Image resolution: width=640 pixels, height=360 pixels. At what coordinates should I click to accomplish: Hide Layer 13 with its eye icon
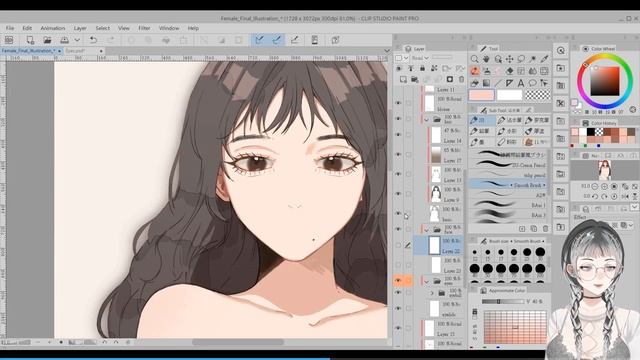(x=398, y=174)
